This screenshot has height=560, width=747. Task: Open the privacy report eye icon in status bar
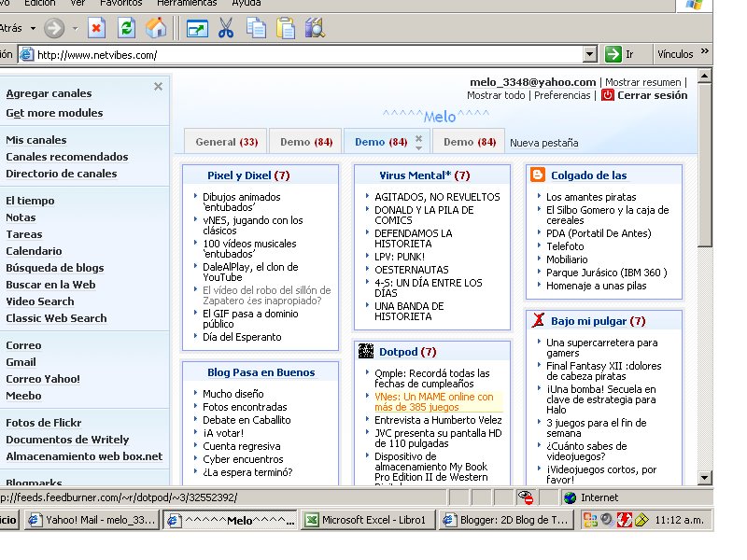pos(526,497)
